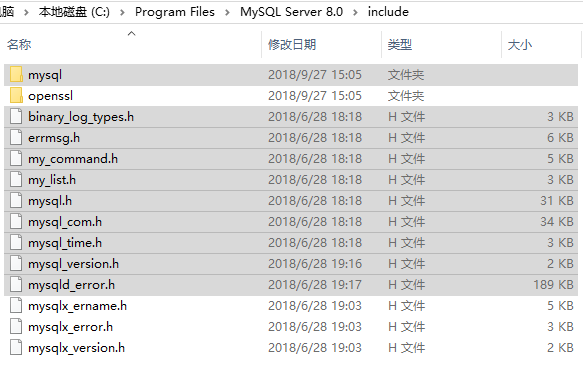The width and height of the screenshot is (583, 382).
Task: Click the mysqld_error.h file icon
Action: point(16,285)
